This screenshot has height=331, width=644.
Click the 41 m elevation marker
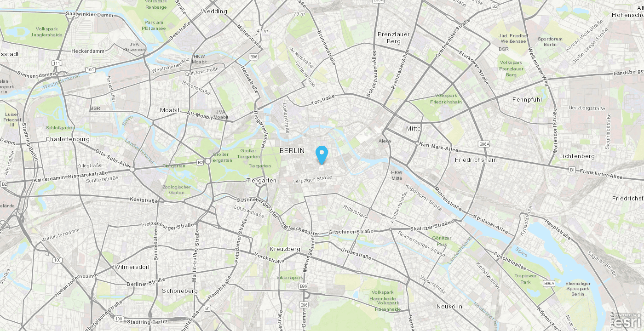click(262, 31)
